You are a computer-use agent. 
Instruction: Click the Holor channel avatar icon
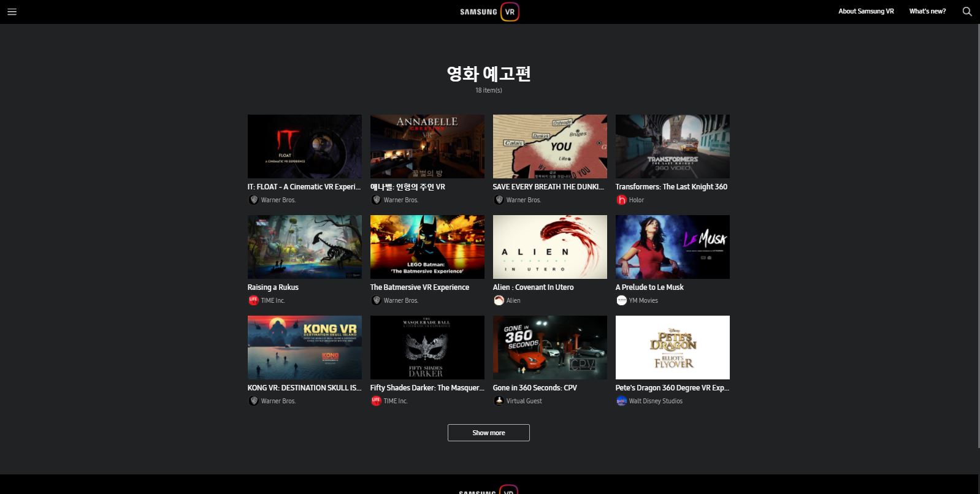(x=621, y=200)
